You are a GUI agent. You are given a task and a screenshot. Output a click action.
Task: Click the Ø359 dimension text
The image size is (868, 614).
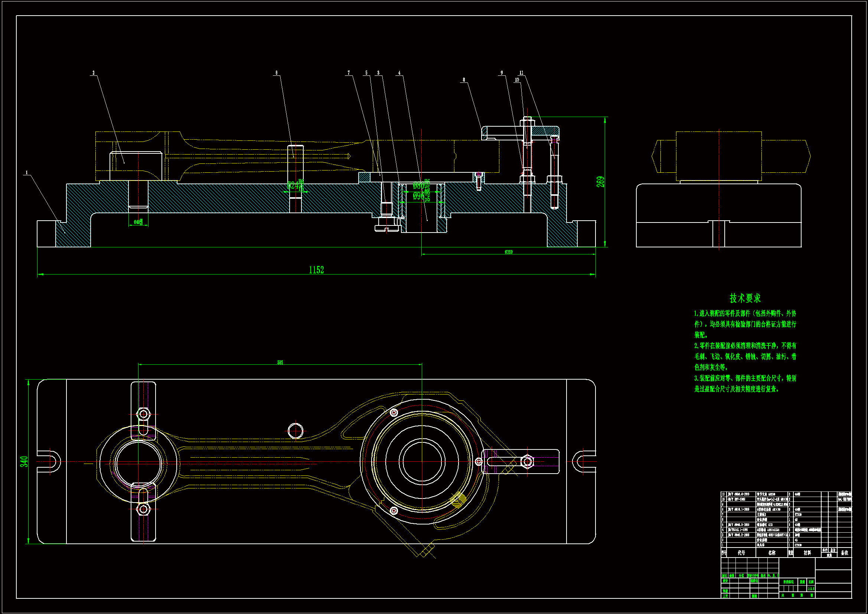(509, 252)
